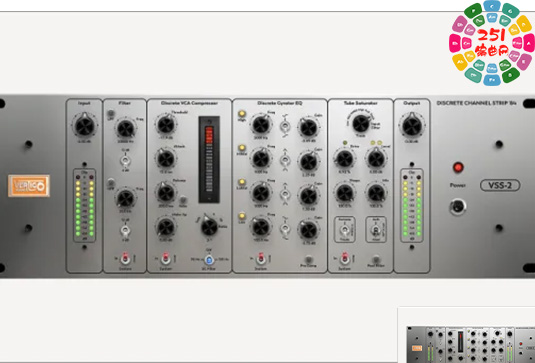535x363 pixels.
Task: Click the High band Freq knob in EQ
Action: (x=261, y=125)
